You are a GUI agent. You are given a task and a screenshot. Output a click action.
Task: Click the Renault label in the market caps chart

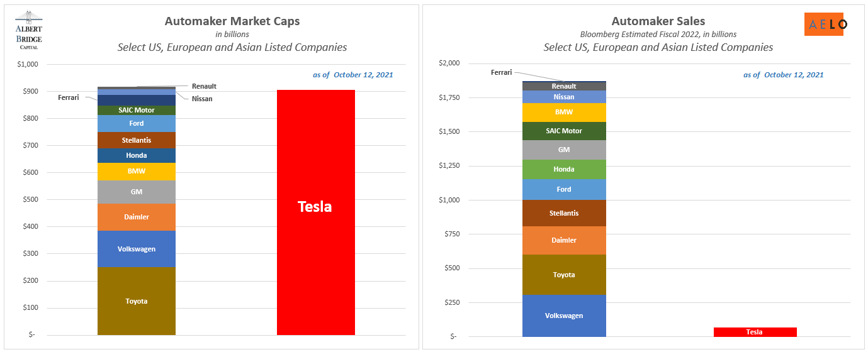[x=204, y=86]
